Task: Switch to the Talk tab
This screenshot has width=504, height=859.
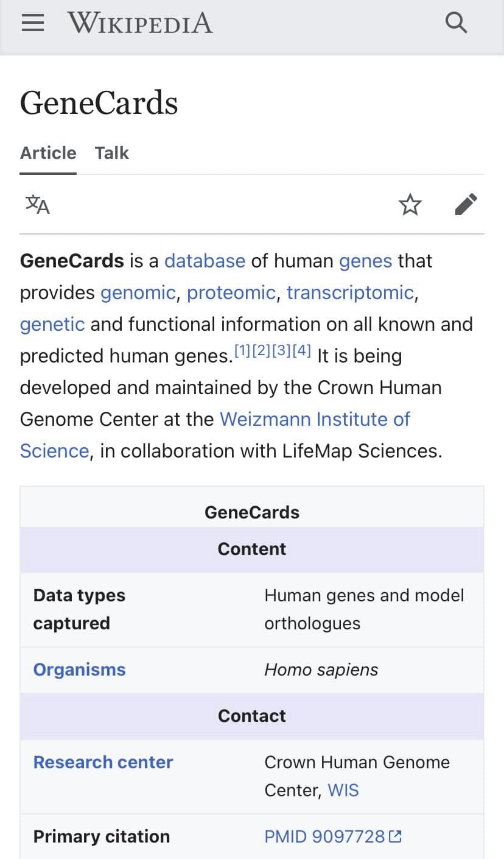Action: (x=112, y=153)
